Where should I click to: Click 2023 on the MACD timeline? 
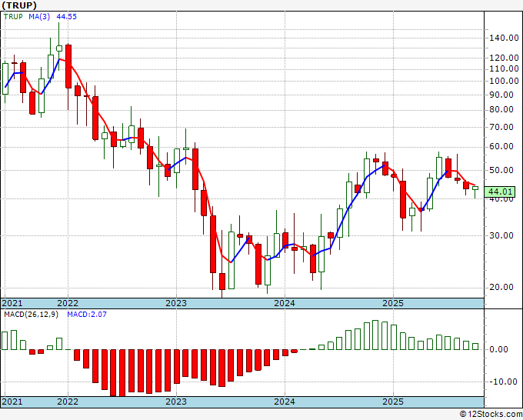(x=176, y=402)
